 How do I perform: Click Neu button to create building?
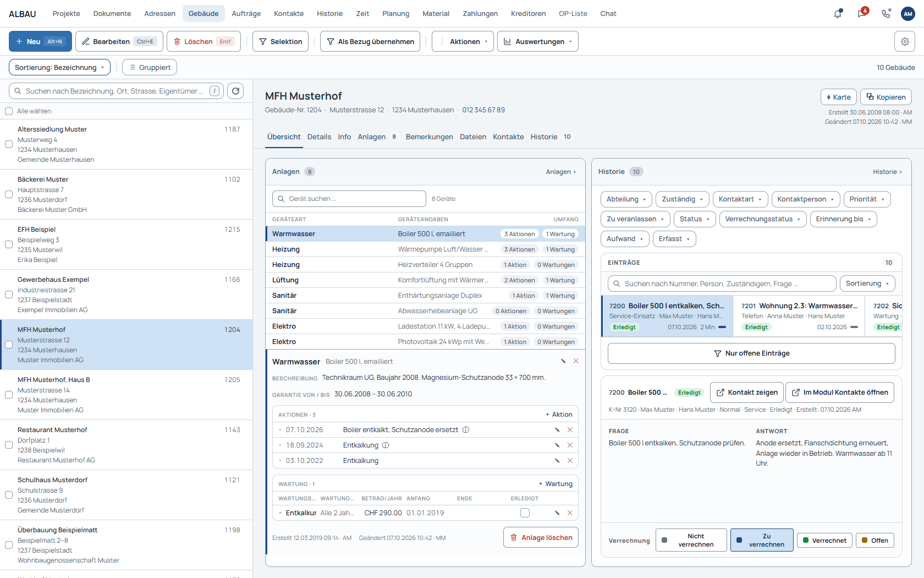(40, 41)
